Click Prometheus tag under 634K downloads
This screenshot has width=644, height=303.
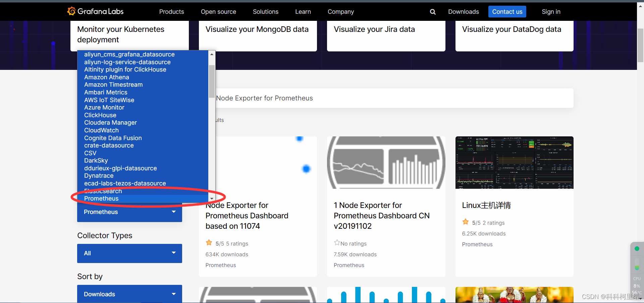tap(221, 265)
